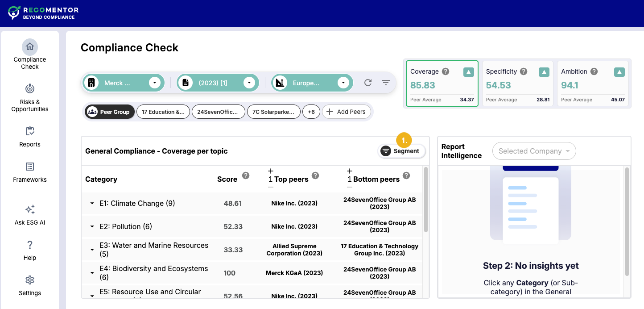
Task: Click the Segment button
Action: click(x=401, y=151)
